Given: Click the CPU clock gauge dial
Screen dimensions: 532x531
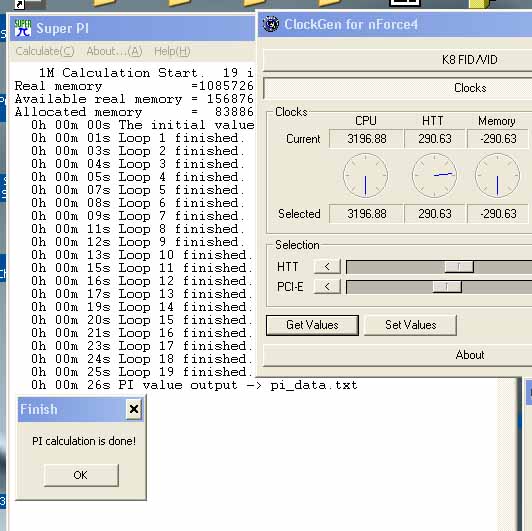Looking at the screenshot, I should point(365,175).
